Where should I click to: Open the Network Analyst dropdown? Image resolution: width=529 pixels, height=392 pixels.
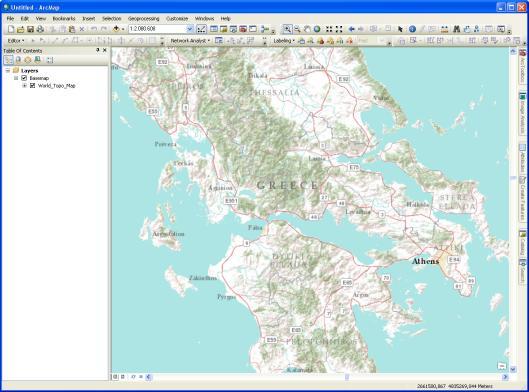pos(190,41)
